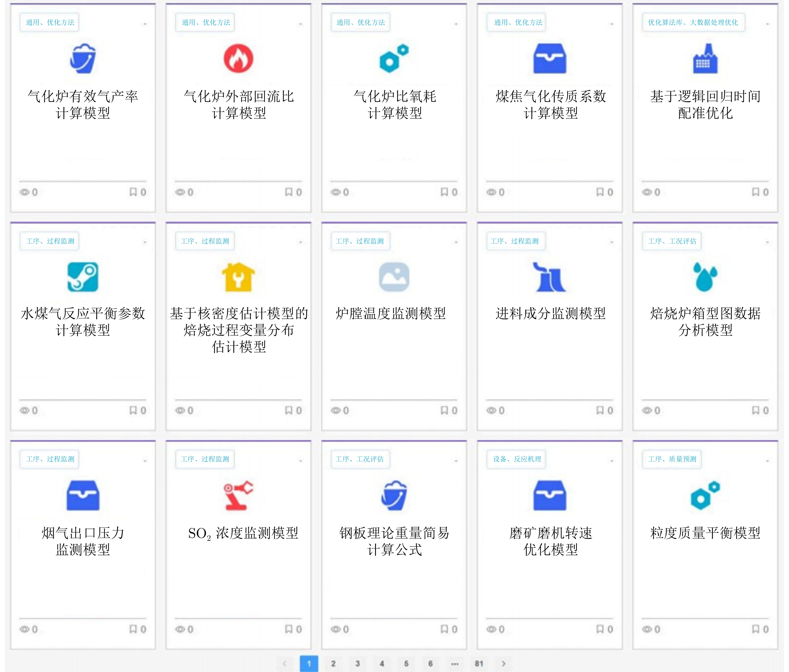Click the hexagon nuts icon on 气化炉比氧耗 card
The height and width of the screenshot is (672, 789).
coord(394,59)
